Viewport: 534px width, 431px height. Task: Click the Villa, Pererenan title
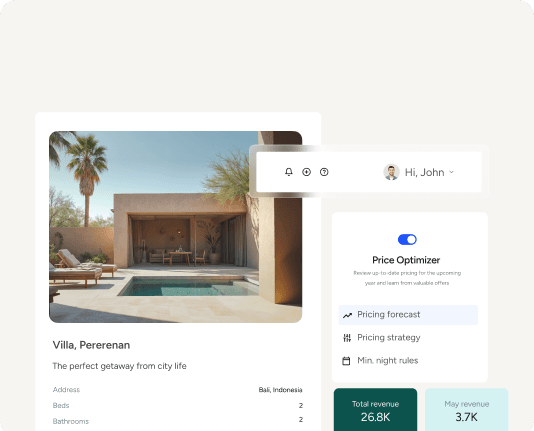pos(91,345)
